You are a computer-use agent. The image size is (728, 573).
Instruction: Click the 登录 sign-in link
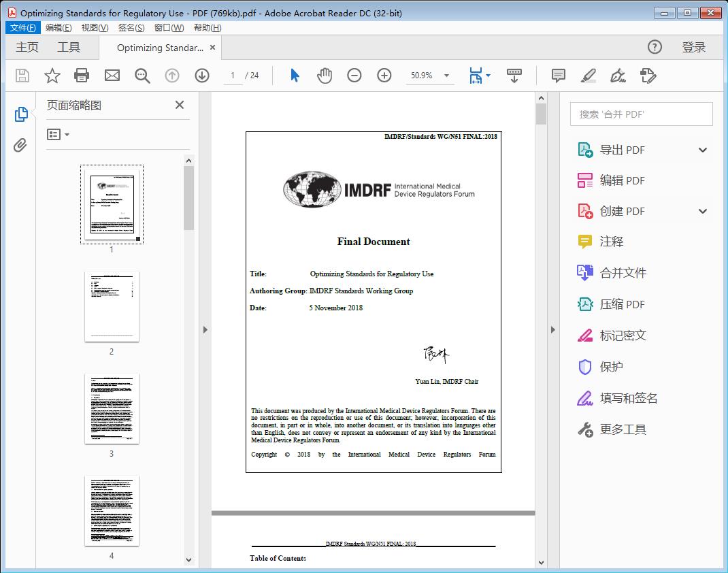[694, 48]
